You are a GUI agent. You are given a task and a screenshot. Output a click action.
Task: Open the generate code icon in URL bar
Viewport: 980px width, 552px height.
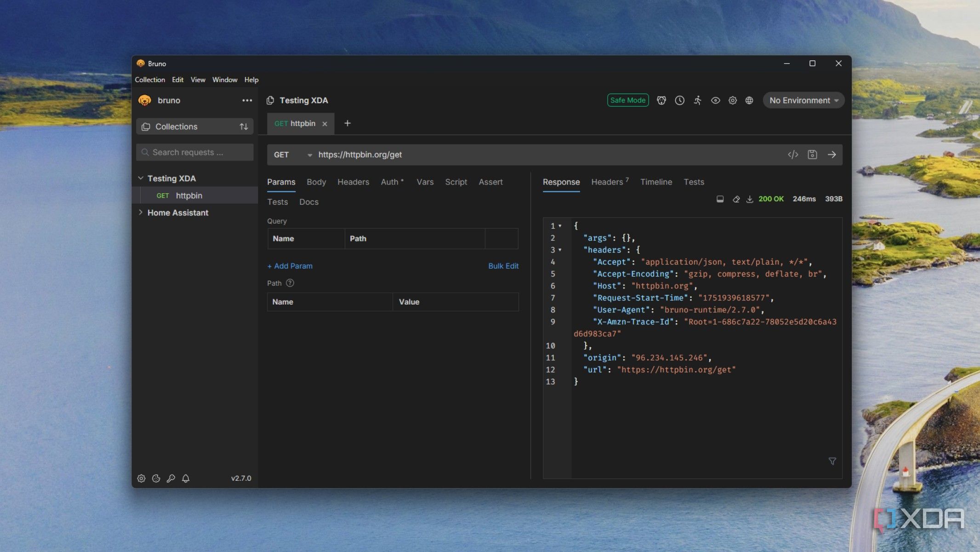click(x=792, y=155)
